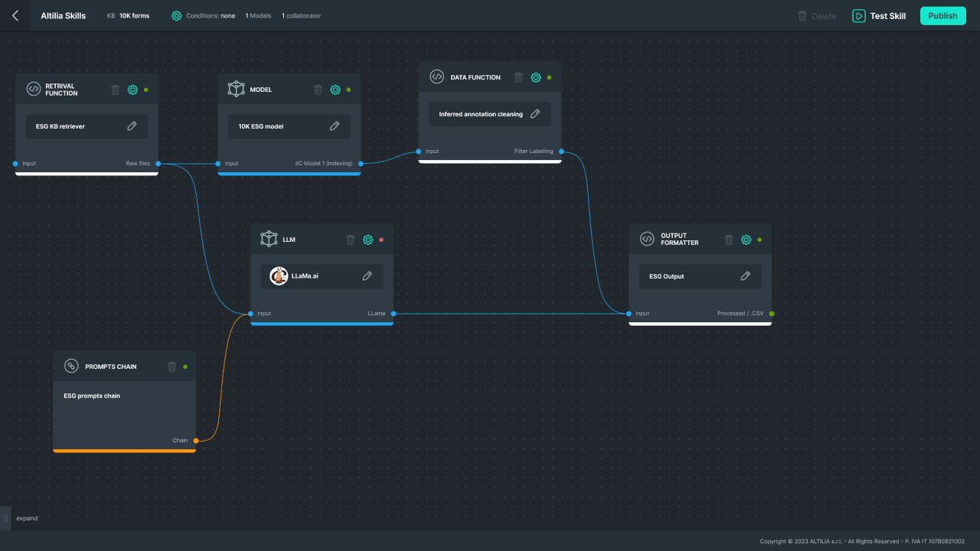
Task: Edit the LLaMa.ai entry
Action: [367, 276]
